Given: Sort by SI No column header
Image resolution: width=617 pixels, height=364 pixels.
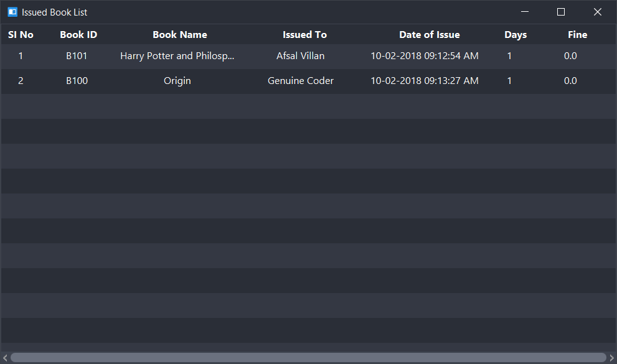Looking at the screenshot, I should click(x=21, y=35).
